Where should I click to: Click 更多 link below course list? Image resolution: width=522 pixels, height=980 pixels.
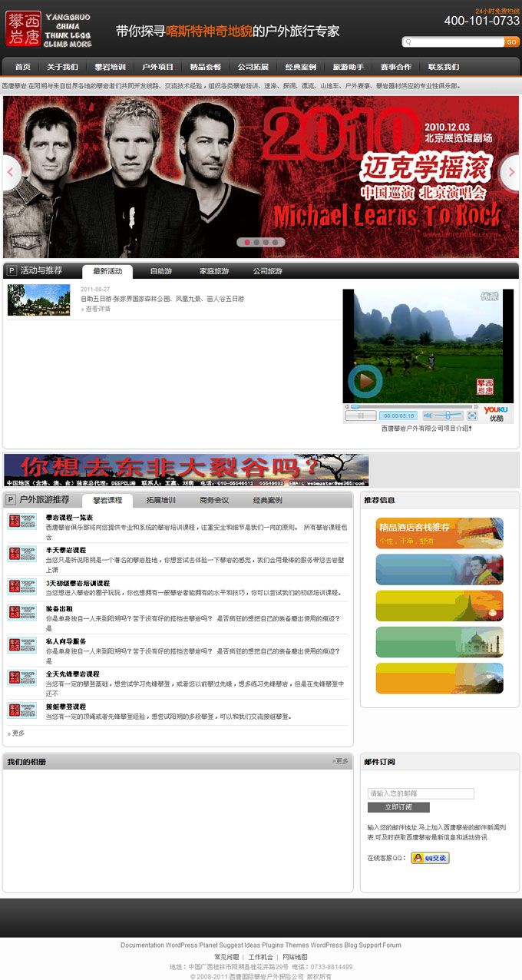[17, 733]
